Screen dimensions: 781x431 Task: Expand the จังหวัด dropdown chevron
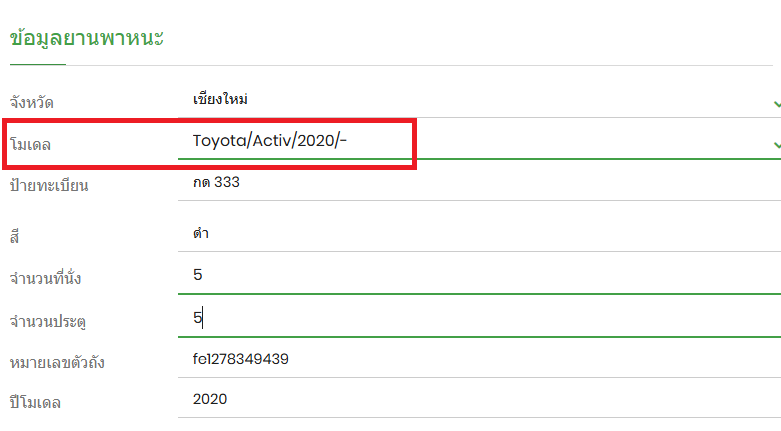[776, 102]
